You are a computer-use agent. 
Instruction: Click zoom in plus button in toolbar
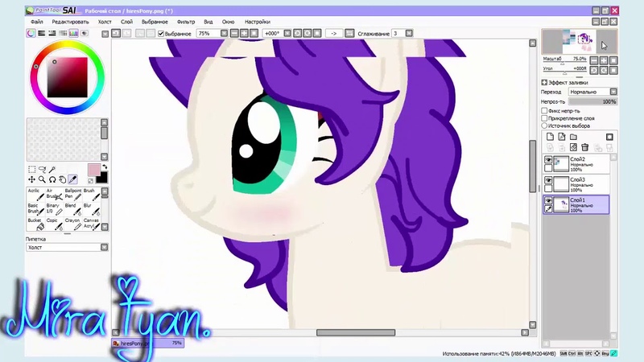pos(244,33)
